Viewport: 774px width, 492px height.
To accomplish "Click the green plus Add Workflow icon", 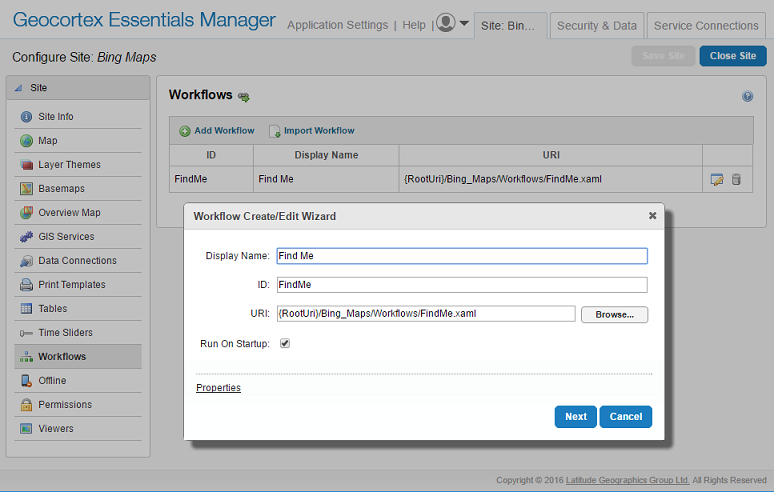I will 185,131.
